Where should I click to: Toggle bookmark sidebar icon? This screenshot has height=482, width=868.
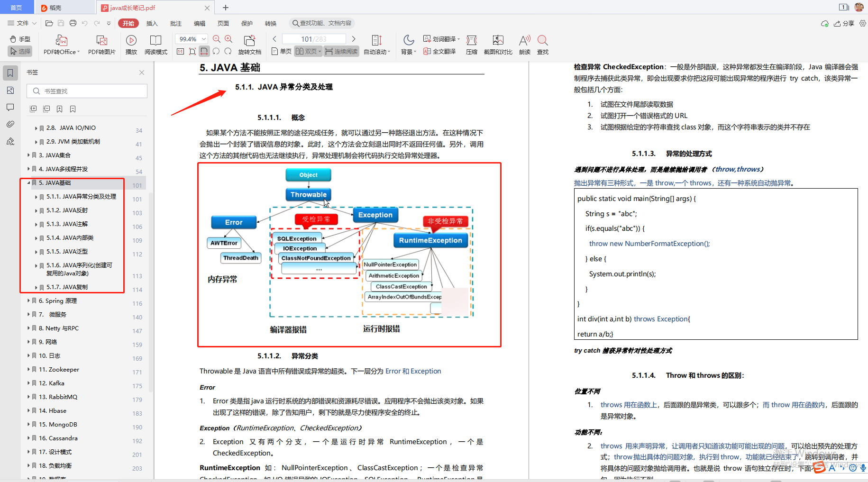point(10,73)
